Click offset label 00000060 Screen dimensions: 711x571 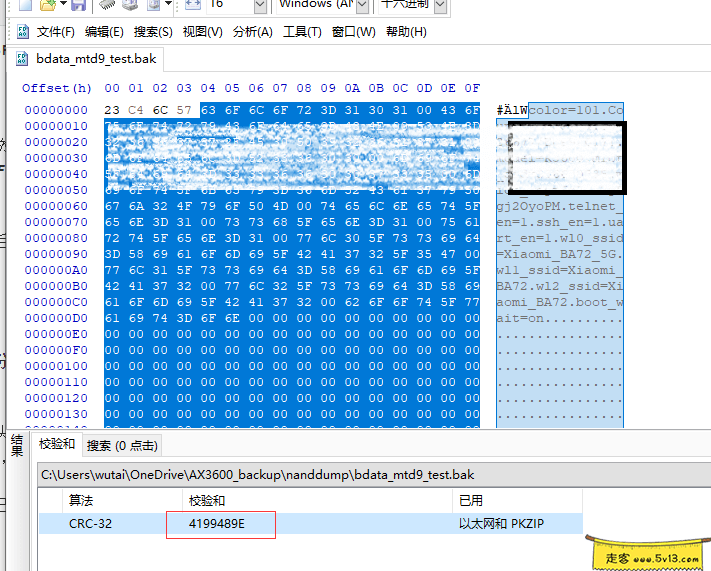click(x=56, y=206)
